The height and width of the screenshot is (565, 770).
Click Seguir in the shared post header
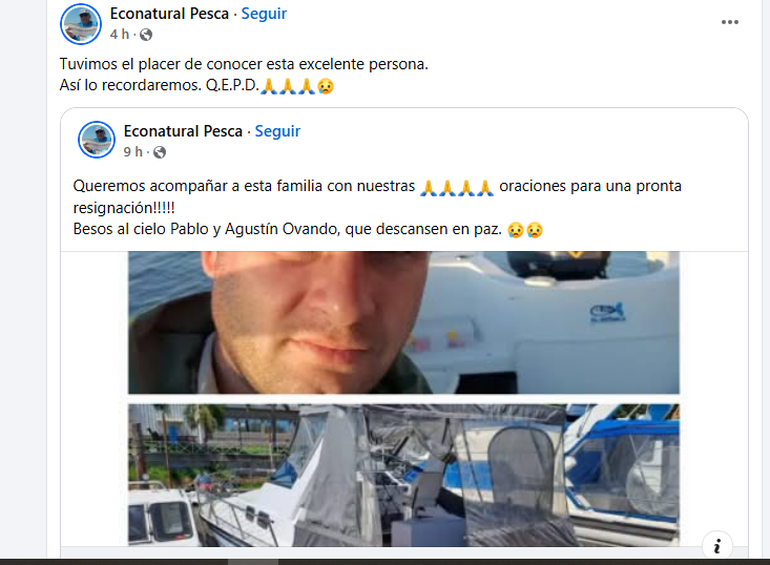277,132
